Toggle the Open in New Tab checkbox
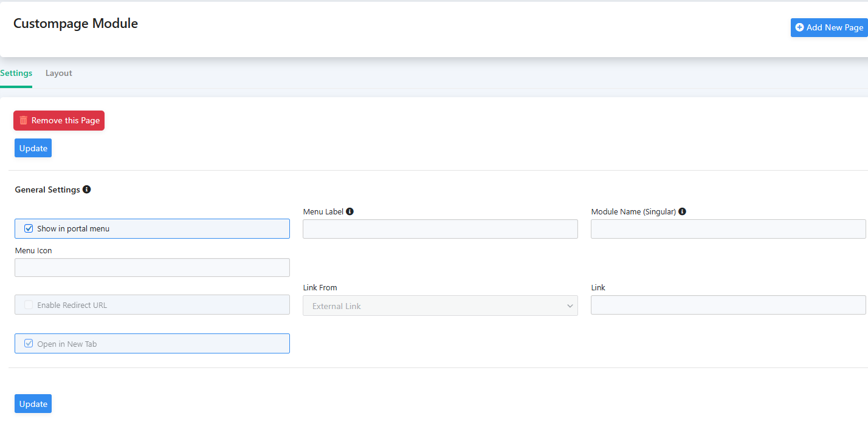The height and width of the screenshot is (430, 868). [x=29, y=344]
